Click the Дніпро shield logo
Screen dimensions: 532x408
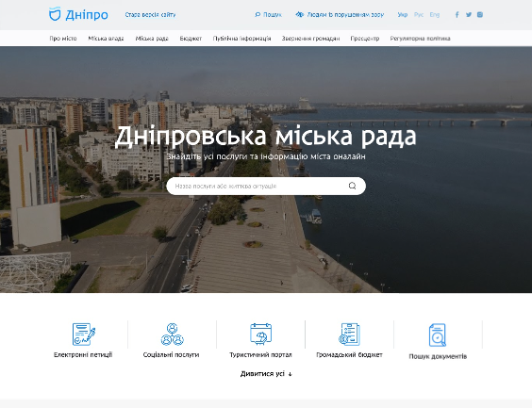tap(55, 14)
